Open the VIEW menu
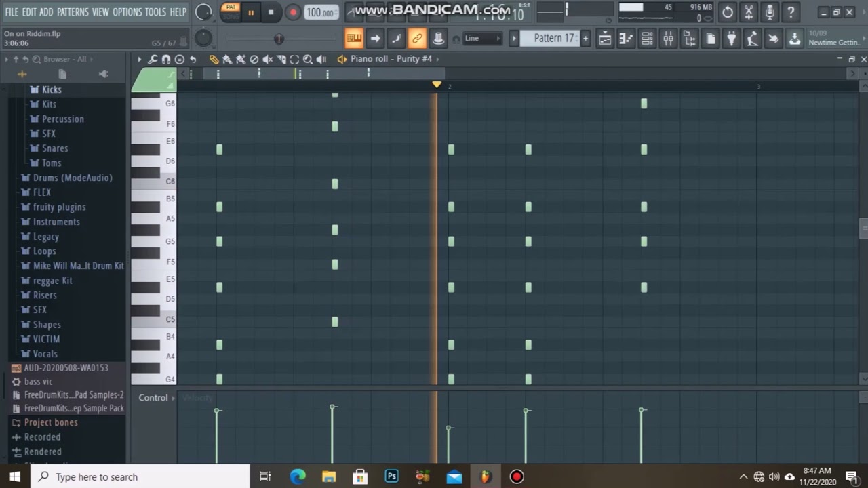The height and width of the screenshot is (488, 868). coord(100,12)
